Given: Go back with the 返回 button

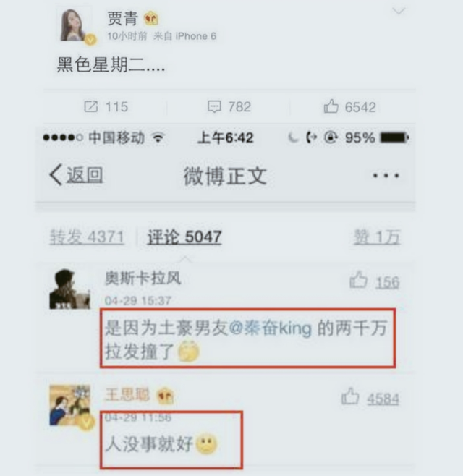Looking at the screenshot, I should [x=77, y=175].
